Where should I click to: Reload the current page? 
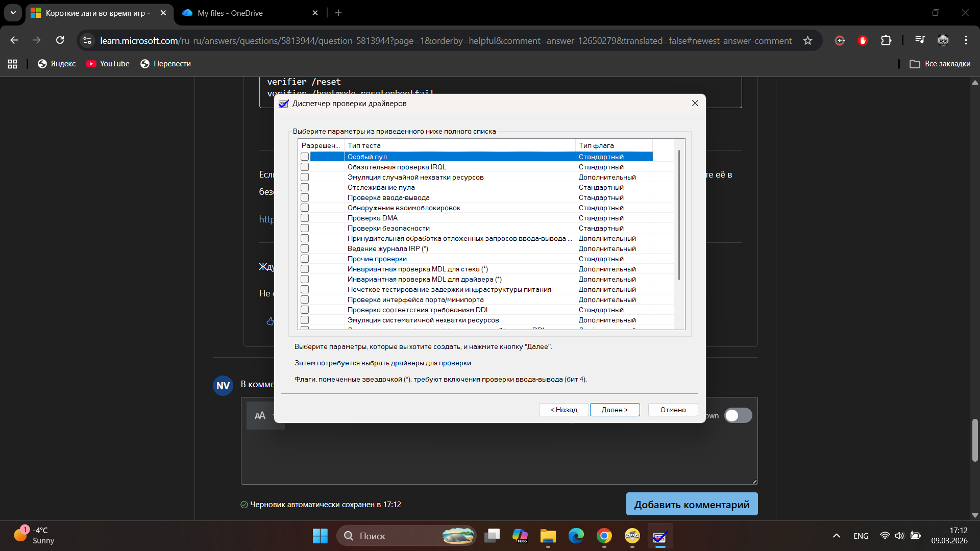(60, 40)
